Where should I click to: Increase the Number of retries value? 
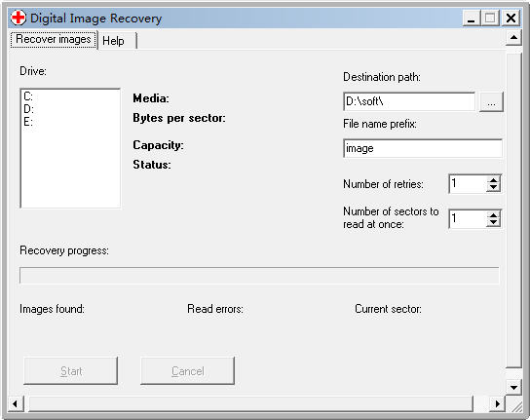click(493, 180)
